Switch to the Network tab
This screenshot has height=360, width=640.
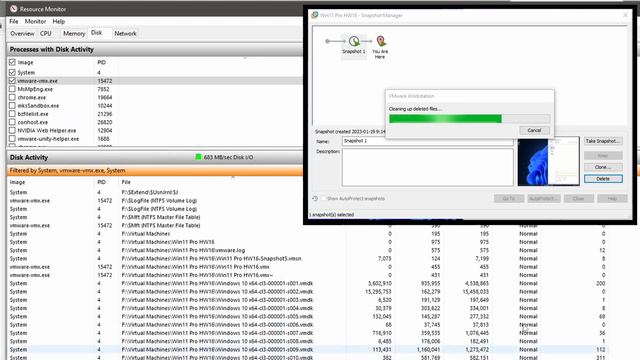pyautogui.click(x=125, y=33)
